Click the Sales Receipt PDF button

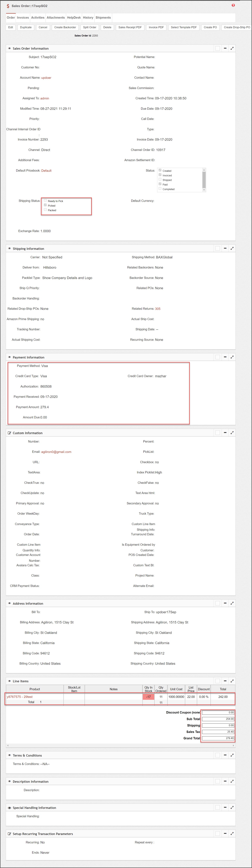click(130, 27)
